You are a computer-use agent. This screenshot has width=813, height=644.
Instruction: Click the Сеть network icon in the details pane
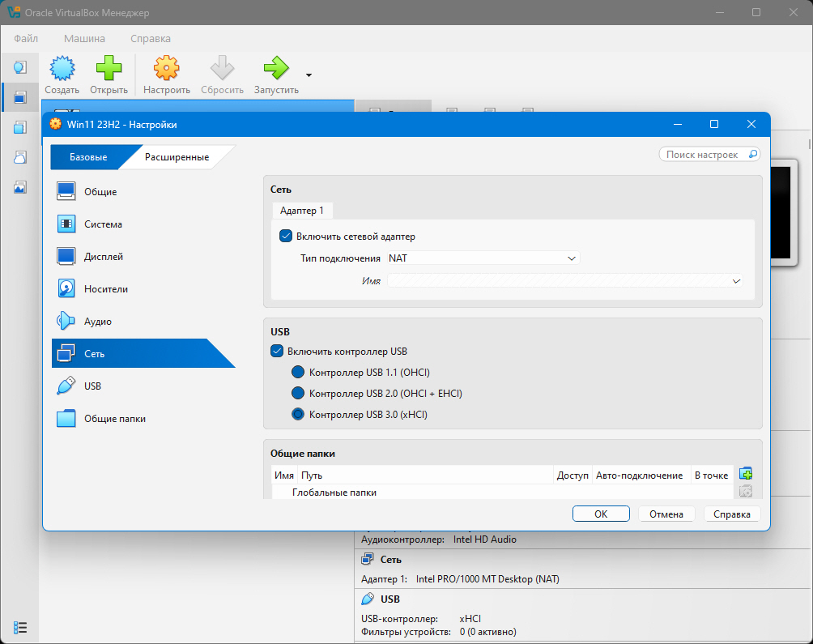(368, 559)
